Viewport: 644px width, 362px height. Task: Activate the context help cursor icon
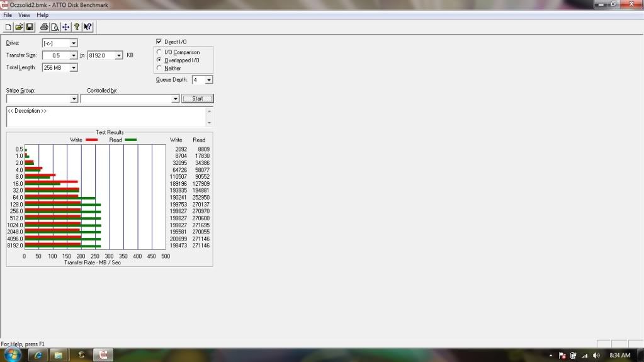(x=88, y=27)
